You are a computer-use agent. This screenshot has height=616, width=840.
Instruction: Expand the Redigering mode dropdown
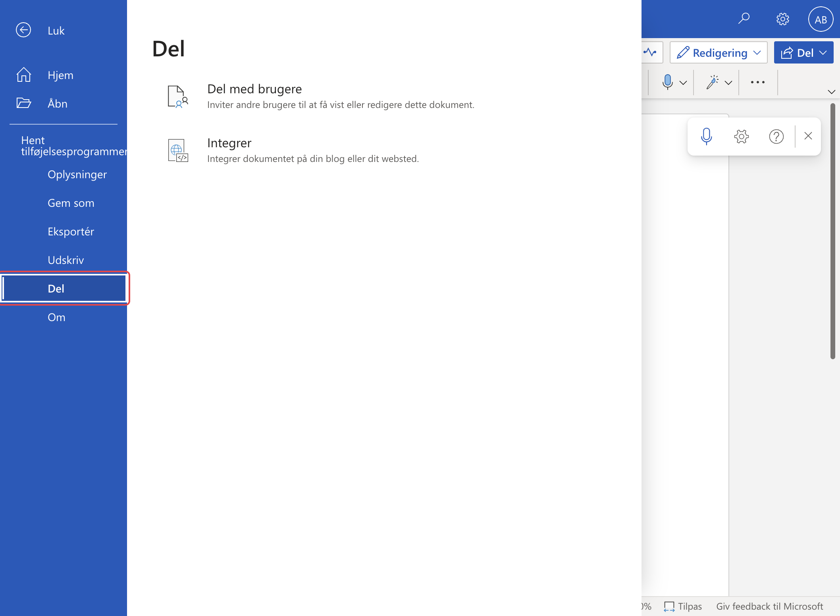tap(719, 52)
